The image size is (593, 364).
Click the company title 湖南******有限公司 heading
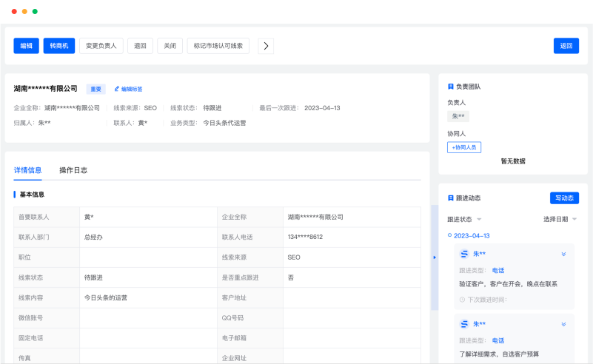(x=45, y=89)
